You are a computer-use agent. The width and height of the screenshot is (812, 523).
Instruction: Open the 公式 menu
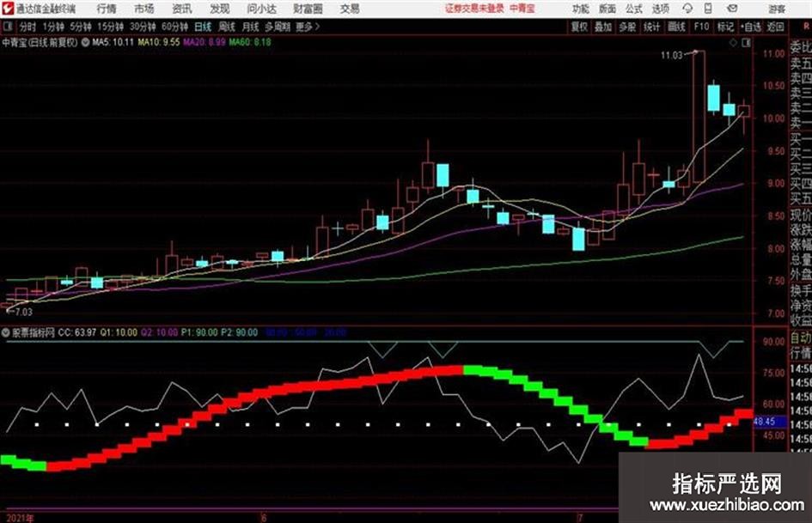coord(634,9)
